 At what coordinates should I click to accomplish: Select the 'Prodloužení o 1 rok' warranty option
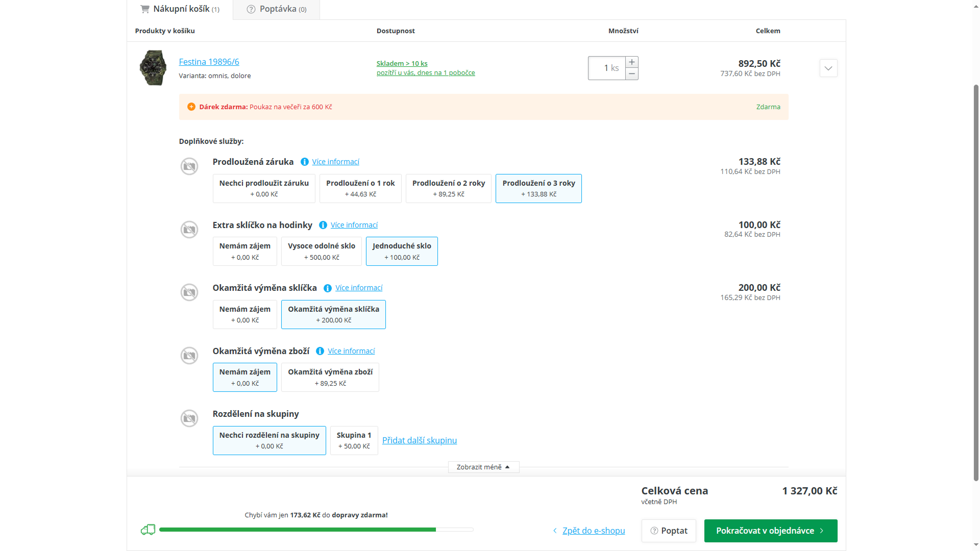(360, 188)
